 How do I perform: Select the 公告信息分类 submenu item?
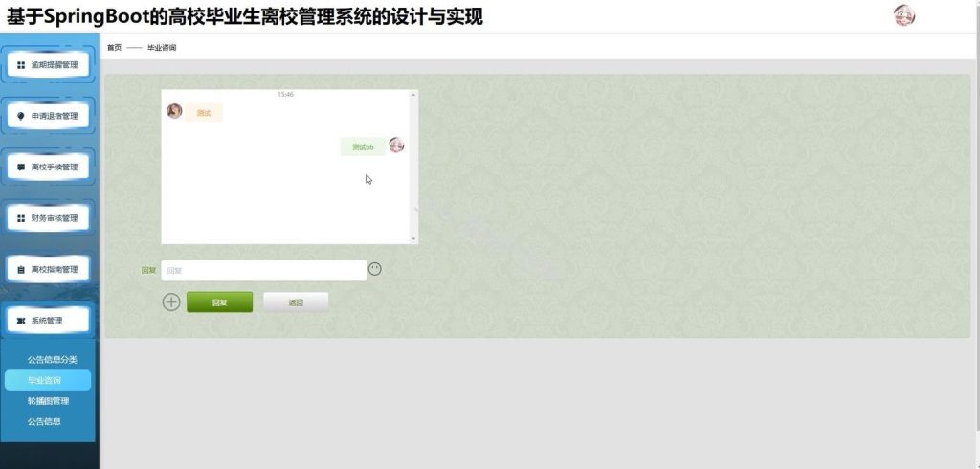click(x=53, y=360)
